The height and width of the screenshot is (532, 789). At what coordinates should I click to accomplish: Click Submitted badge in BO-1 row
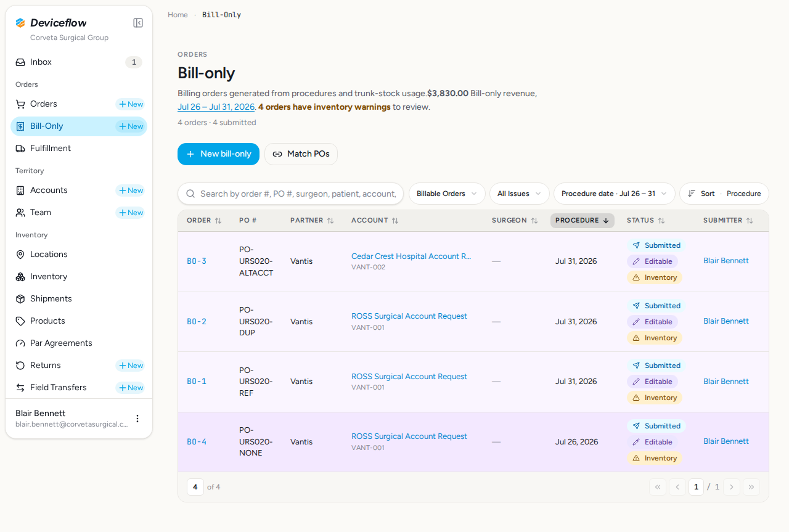click(x=656, y=366)
